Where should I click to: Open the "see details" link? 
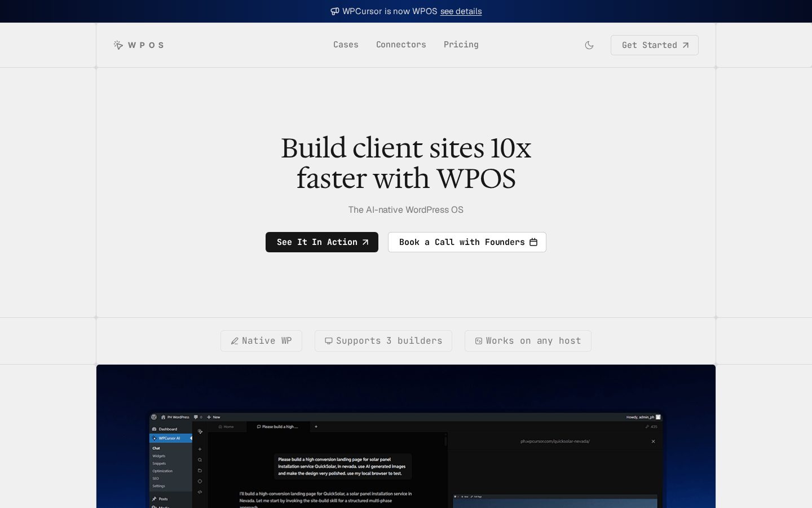point(461,11)
